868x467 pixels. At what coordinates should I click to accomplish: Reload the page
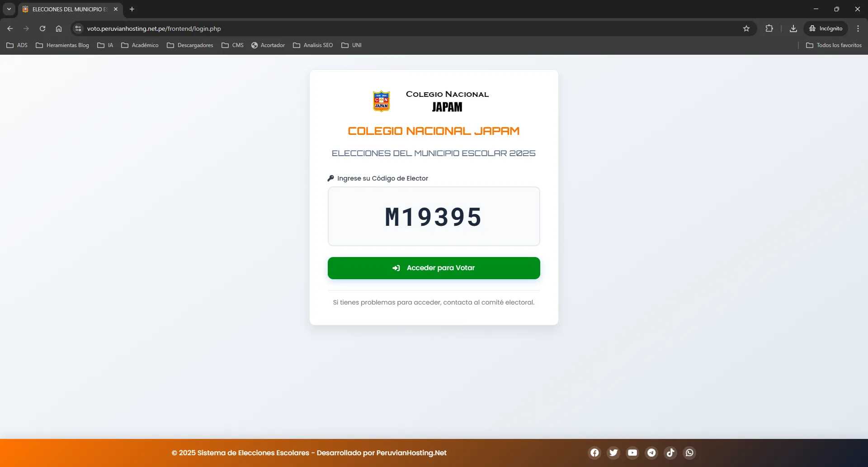42,29
